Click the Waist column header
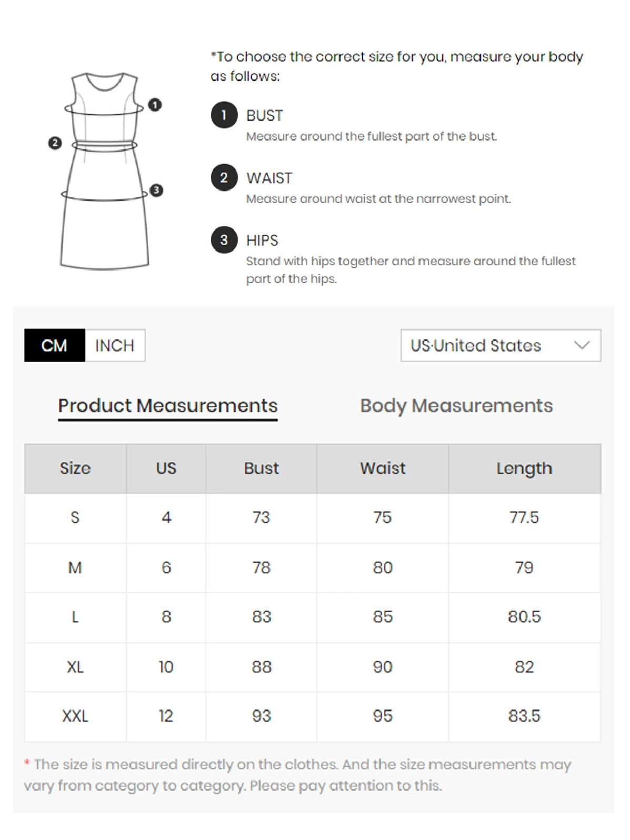Viewport: 630px width, 840px height. (383, 468)
